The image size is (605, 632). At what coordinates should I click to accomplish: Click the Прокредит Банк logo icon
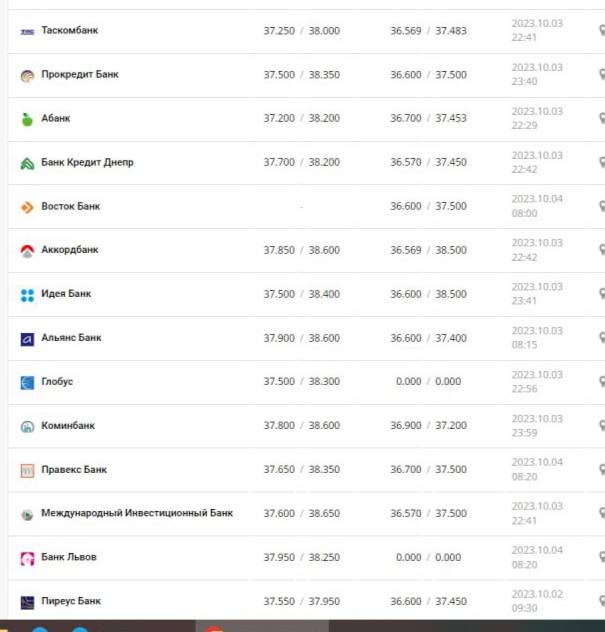pyautogui.click(x=27, y=75)
